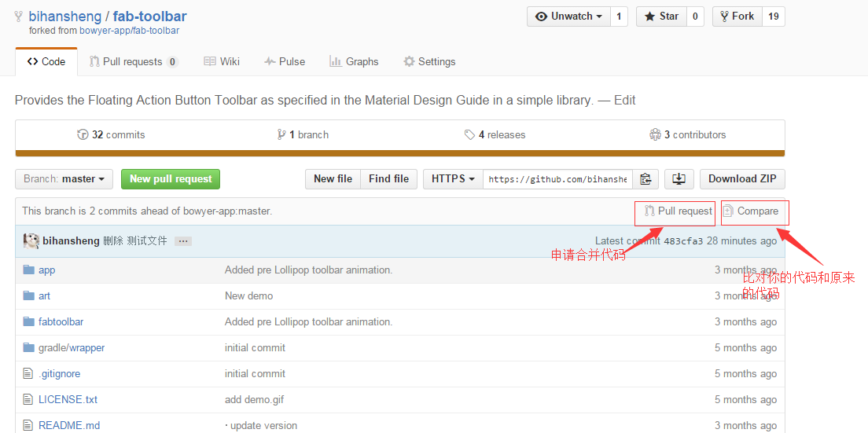The image size is (868, 433).
Task: Click the stargazers count 0
Action: 695,17
